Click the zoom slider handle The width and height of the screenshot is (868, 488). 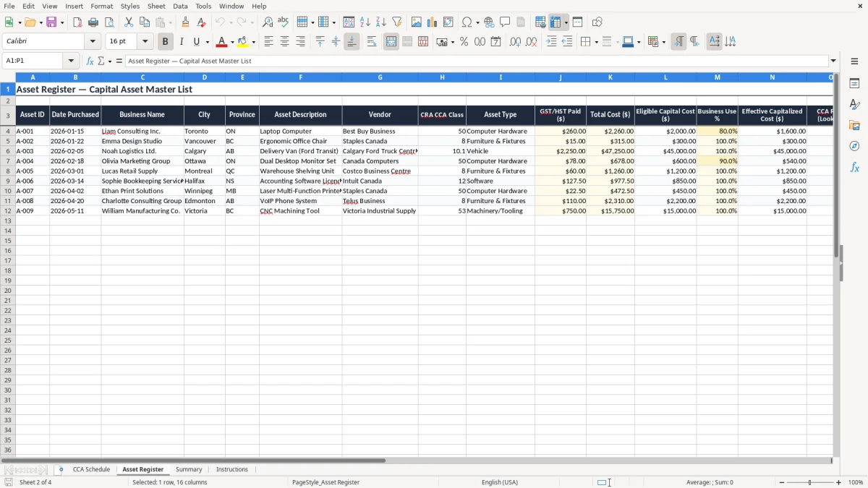(x=809, y=482)
